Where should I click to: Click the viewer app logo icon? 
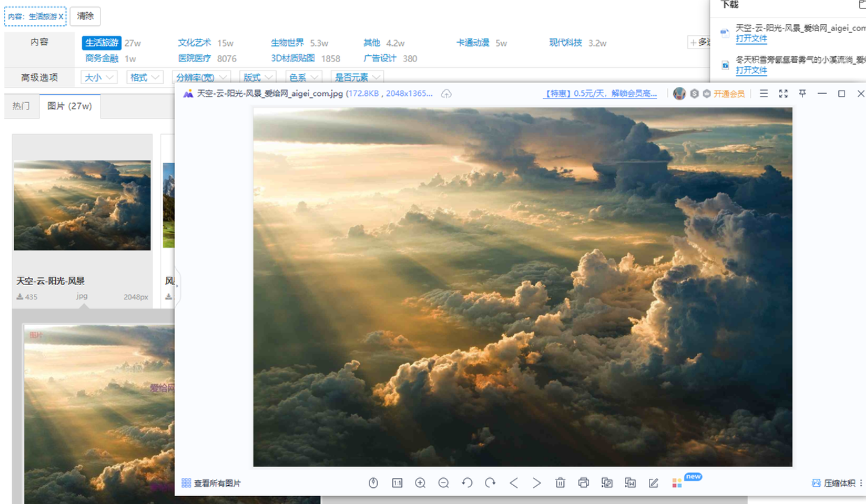(188, 94)
